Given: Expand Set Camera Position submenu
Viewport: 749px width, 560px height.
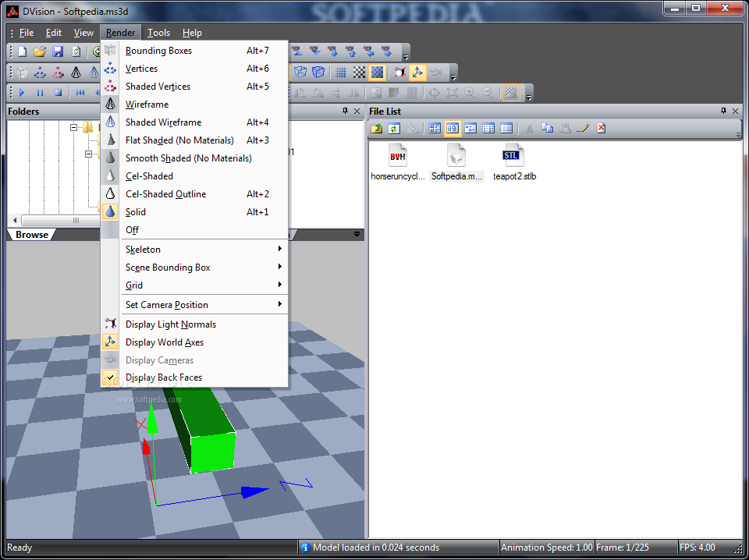Looking at the screenshot, I should 194,305.
